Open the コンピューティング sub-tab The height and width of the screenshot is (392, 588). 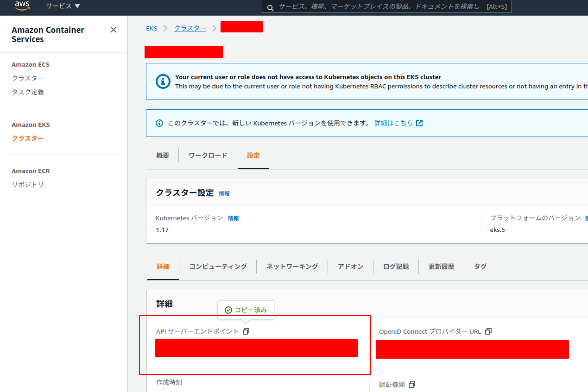(x=218, y=267)
